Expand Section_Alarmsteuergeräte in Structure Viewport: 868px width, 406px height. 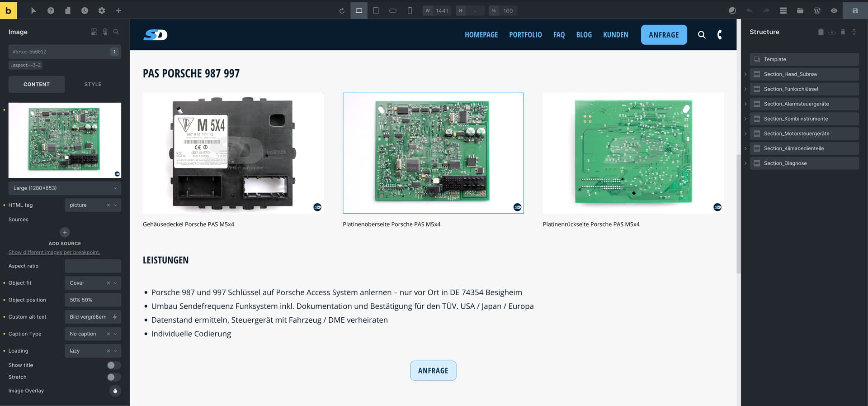click(x=745, y=104)
